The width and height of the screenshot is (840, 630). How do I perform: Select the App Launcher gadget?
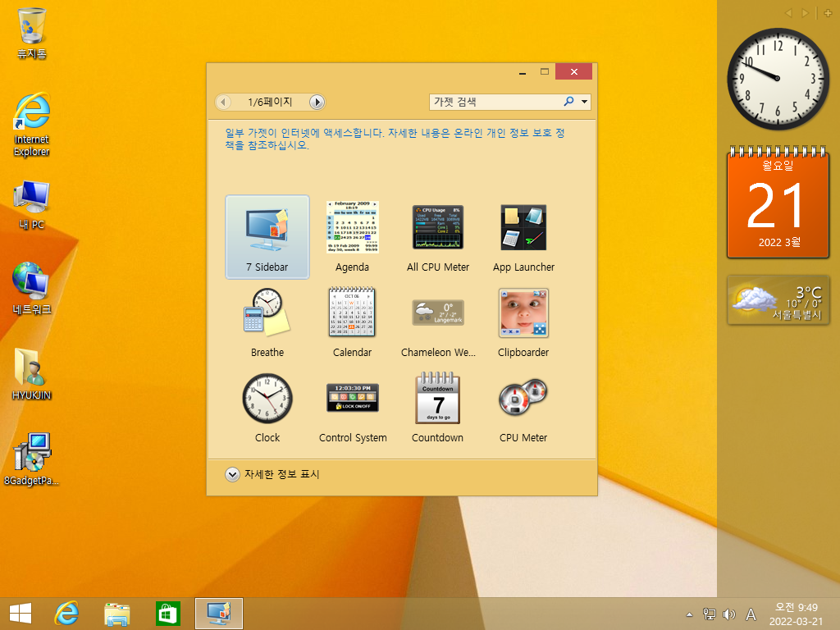[523, 237]
